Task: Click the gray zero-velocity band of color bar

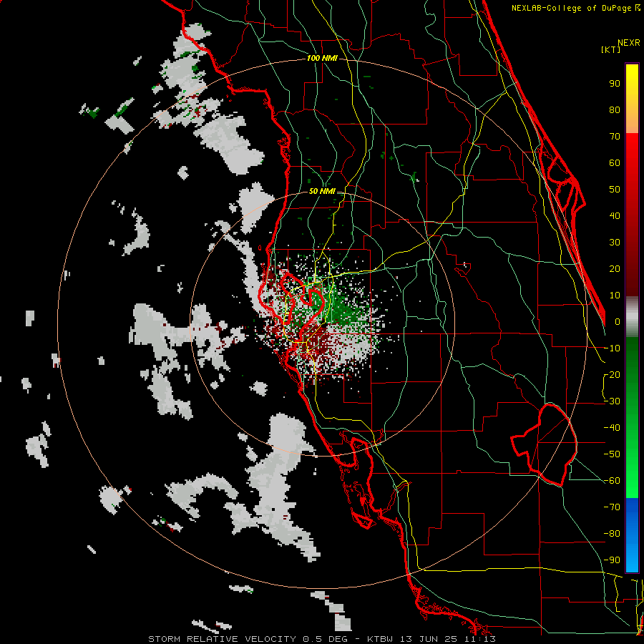Action: tap(632, 317)
